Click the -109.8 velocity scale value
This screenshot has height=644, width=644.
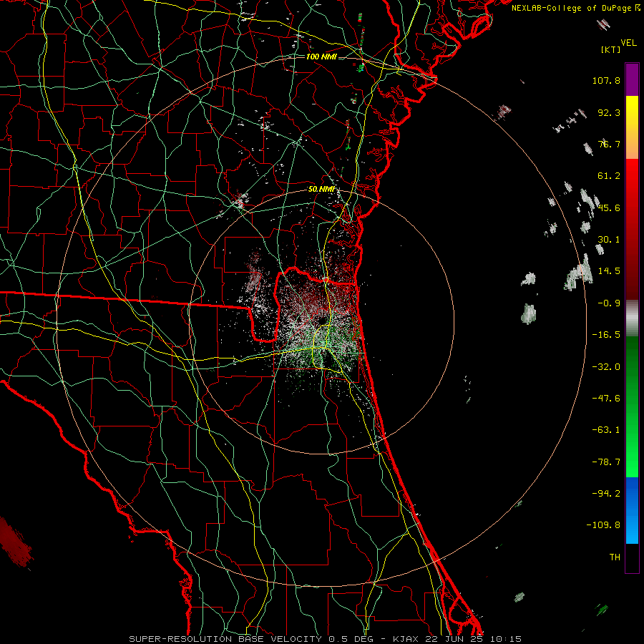click(603, 525)
